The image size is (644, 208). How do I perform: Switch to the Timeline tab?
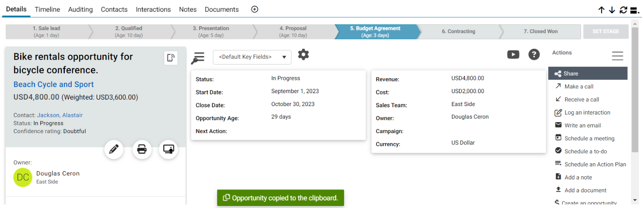47,9
